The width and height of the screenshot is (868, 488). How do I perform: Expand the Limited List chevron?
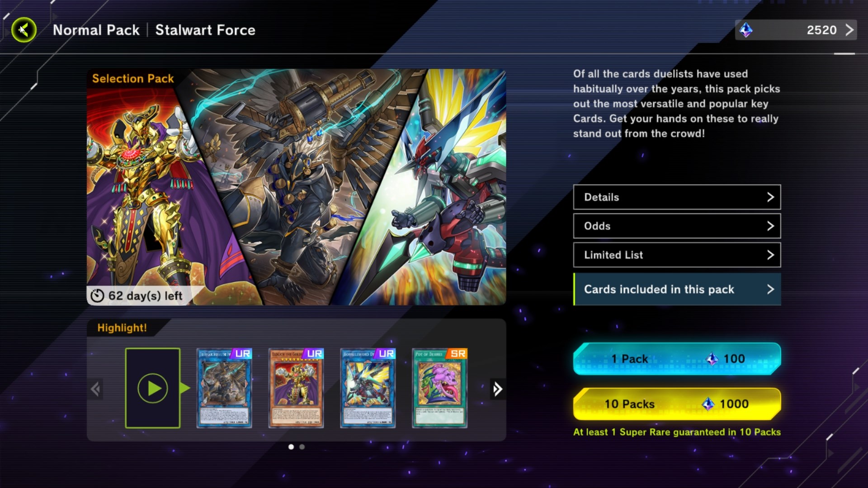coord(770,255)
